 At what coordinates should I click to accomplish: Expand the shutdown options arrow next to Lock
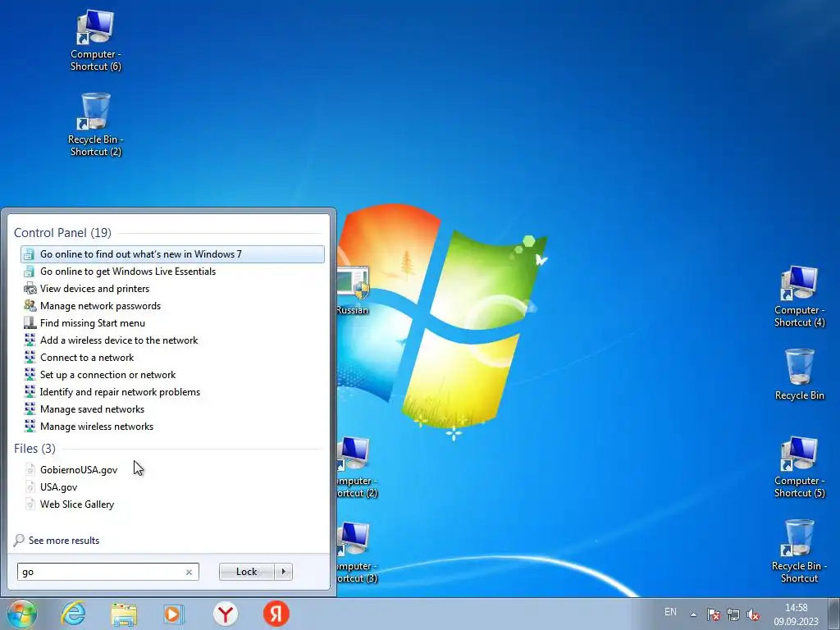coord(283,572)
